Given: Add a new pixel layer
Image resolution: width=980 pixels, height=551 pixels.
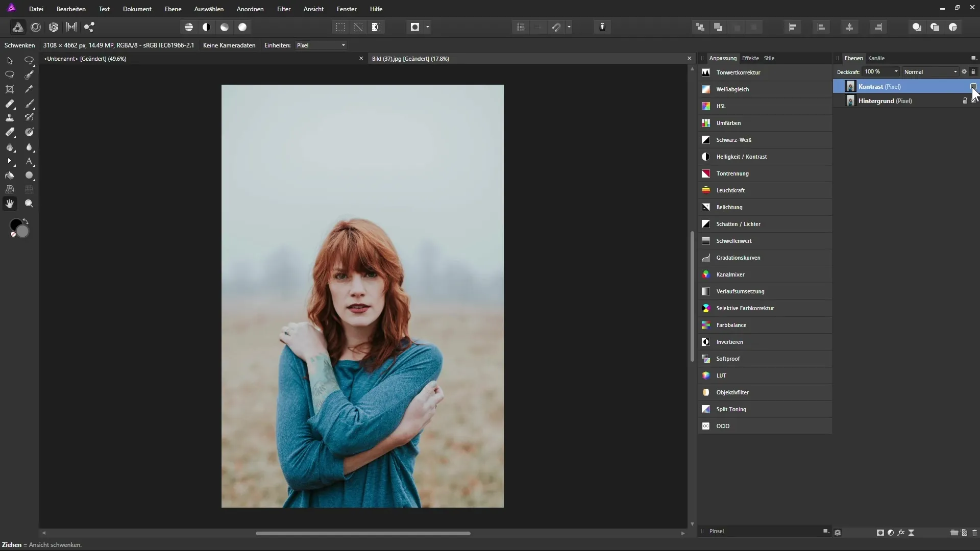Looking at the screenshot, I should tap(964, 533).
